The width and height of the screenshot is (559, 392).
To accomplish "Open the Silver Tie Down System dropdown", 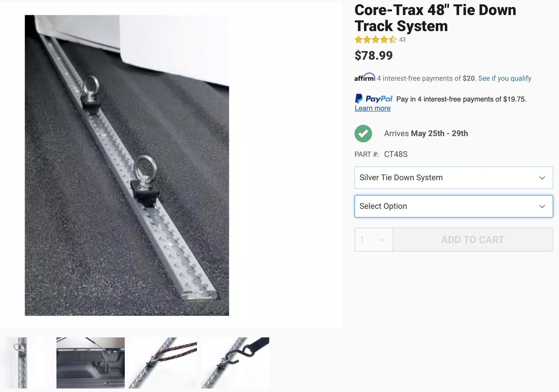I will tap(454, 178).
